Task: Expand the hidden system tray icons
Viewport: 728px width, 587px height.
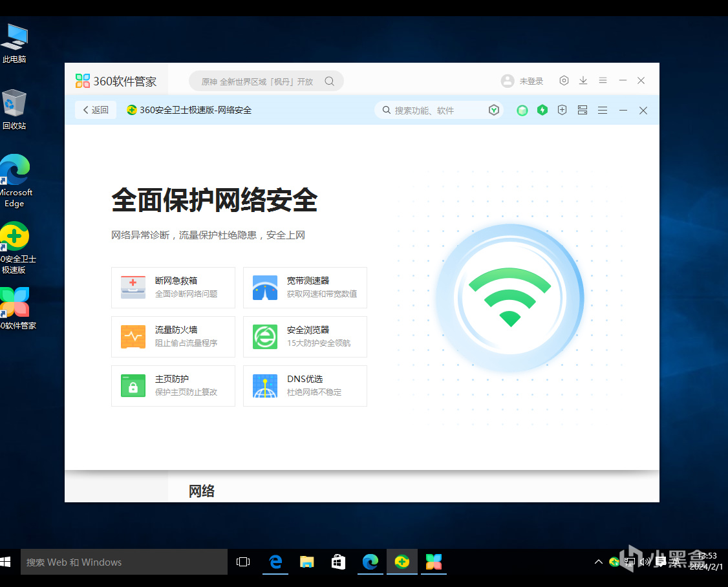Action: click(x=599, y=562)
